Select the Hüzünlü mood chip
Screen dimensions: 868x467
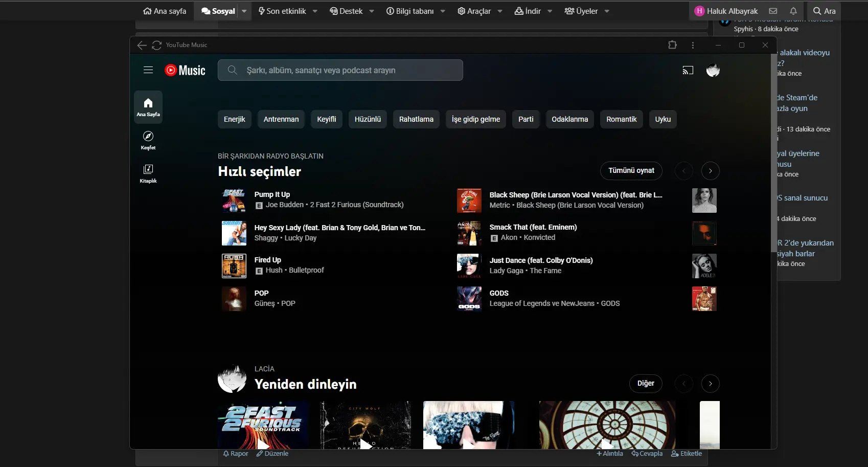click(x=368, y=119)
